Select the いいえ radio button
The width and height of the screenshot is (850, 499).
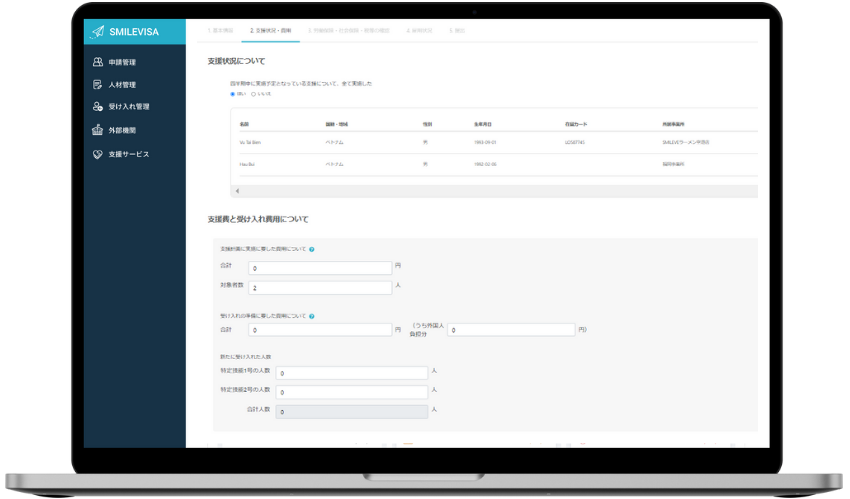(x=253, y=94)
